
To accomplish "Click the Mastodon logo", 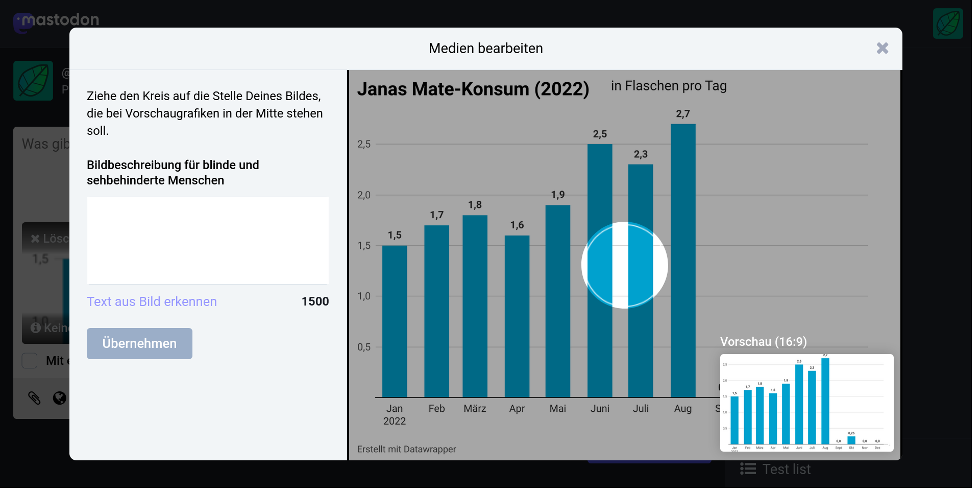I will pyautogui.click(x=56, y=20).
